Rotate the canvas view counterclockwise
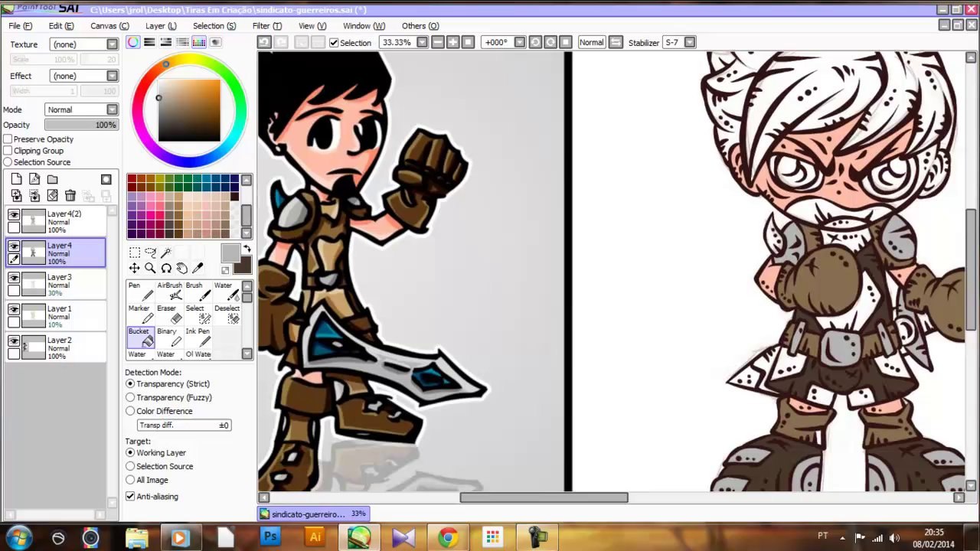Image resolution: width=980 pixels, height=551 pixels. click(x=535, y=42)
